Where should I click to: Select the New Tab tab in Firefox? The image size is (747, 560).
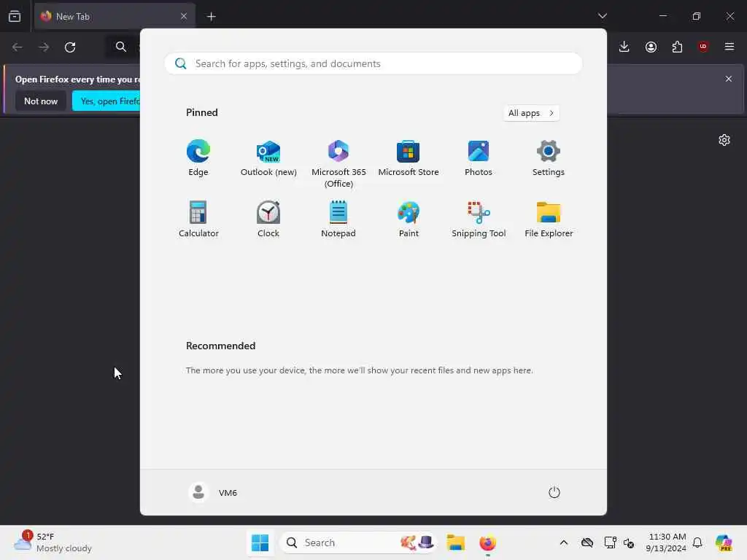[x=115, y=16]
